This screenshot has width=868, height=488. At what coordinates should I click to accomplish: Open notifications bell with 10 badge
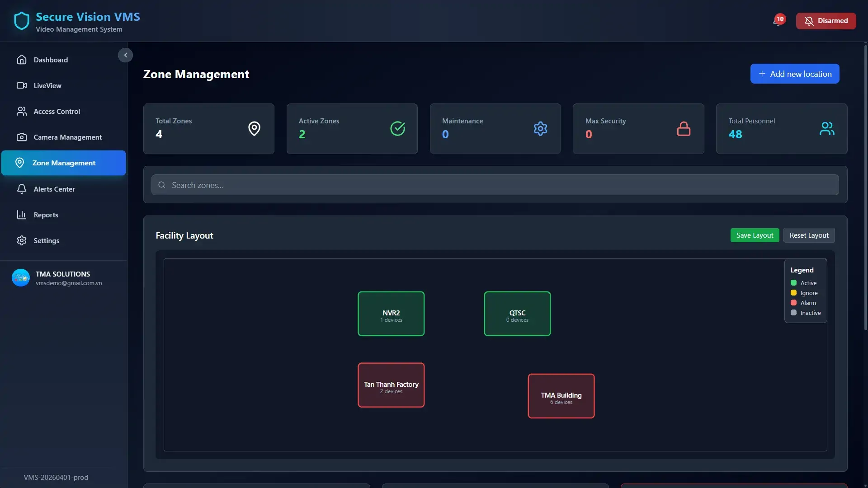(x=778, y=21)
